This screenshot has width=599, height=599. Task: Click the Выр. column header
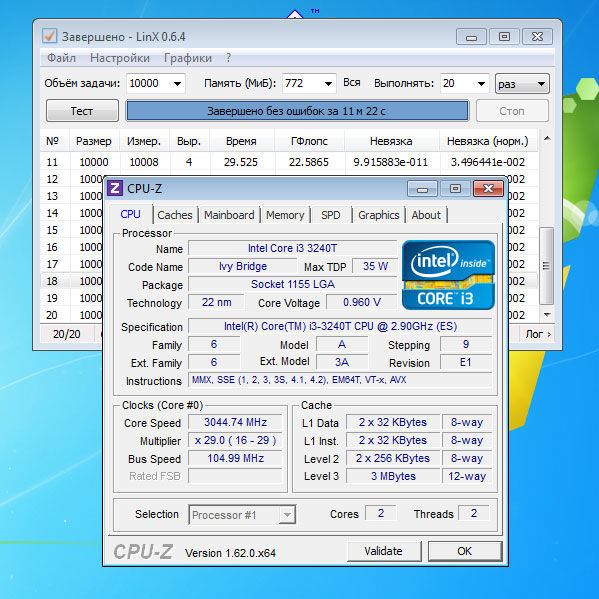click(x=189, y=141)
